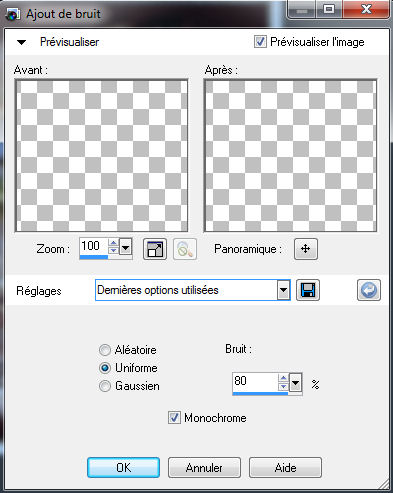Click the blue Zoom slider bar

coord(94,257)
